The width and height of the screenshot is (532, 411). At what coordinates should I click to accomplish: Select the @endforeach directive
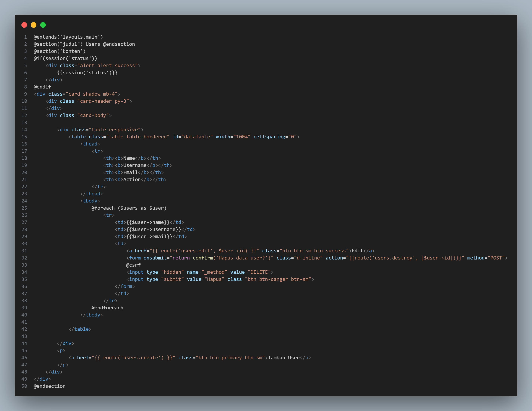pyautogui.click(x=107, y=307)
